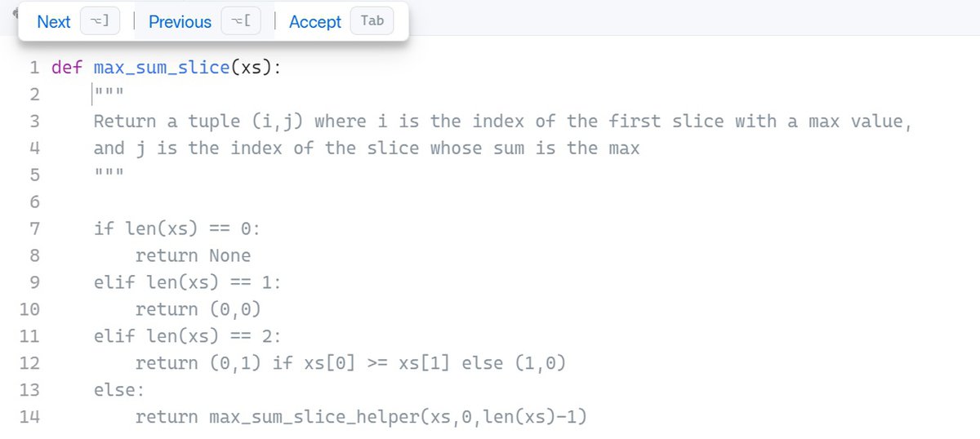Click line number 1 in the gutter
The width and height of the screenshot is (980, 439).
(35, 68)
